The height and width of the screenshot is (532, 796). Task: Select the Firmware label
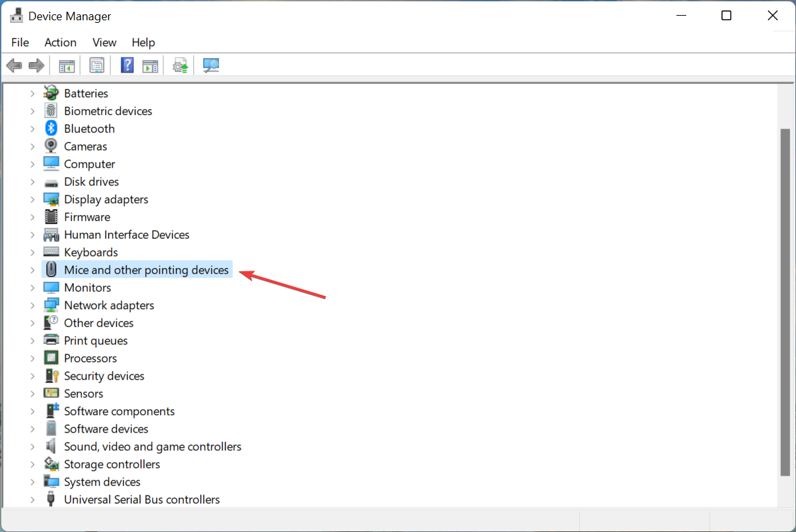[87, 217]
